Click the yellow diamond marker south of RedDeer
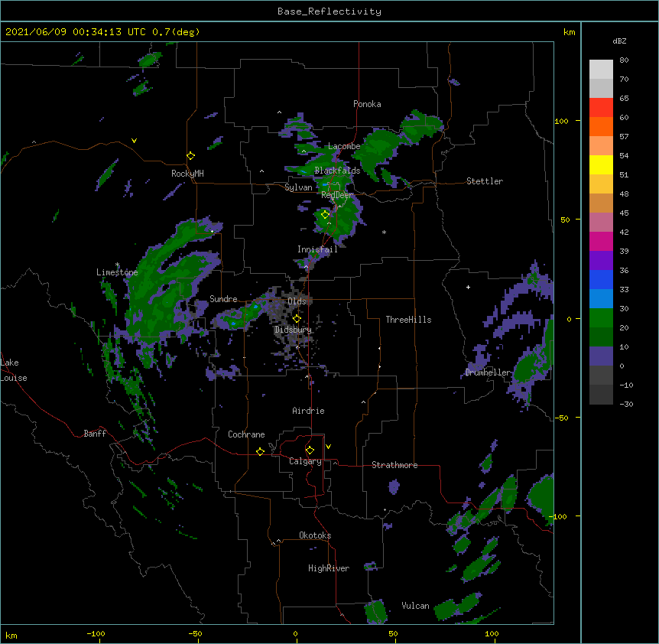Viewport: 659px width, 644px height. (326, 215)
